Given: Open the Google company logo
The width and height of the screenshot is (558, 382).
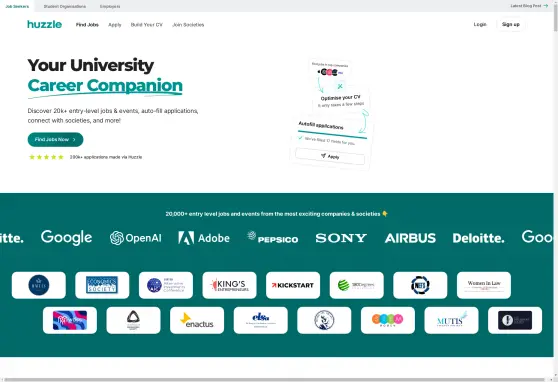Looking at the screenshot, I should point(67,237).
